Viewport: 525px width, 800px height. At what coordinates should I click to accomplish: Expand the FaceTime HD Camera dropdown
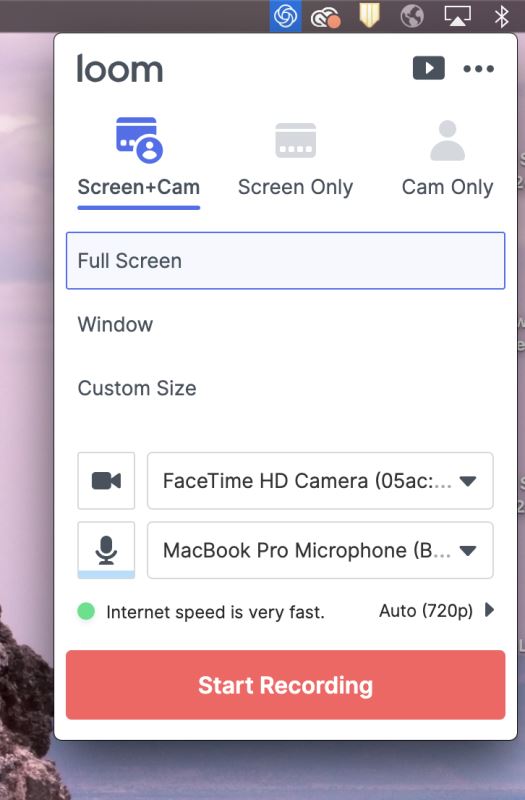320,481
